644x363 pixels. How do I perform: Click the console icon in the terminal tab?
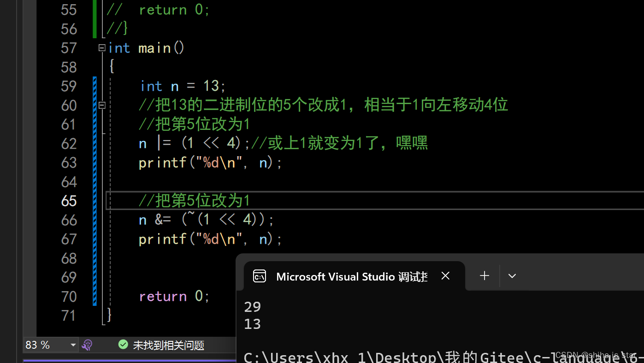(x=260, y=276)
